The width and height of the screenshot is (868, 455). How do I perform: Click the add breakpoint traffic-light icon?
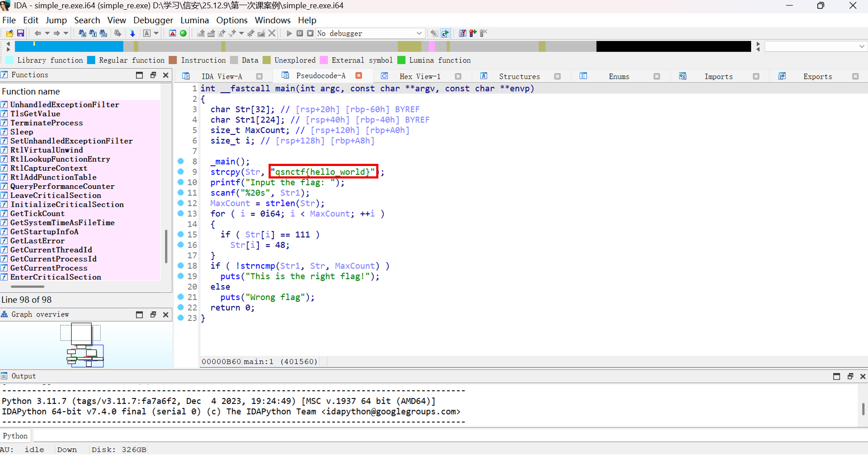click(x=473, y=33)
